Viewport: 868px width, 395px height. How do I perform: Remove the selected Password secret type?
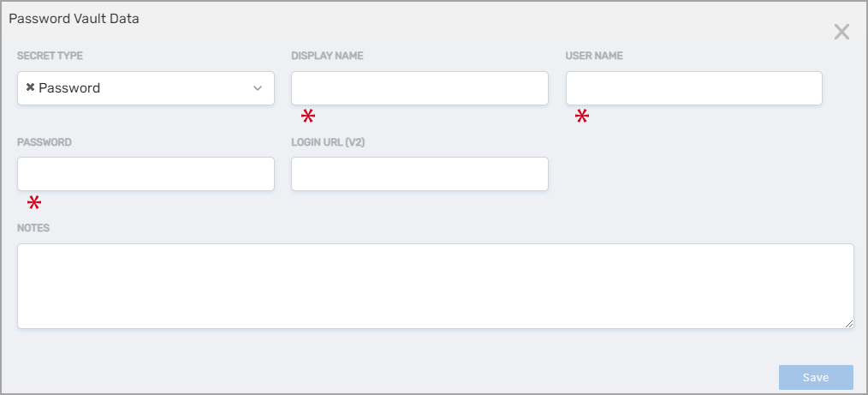click(30, 87)
